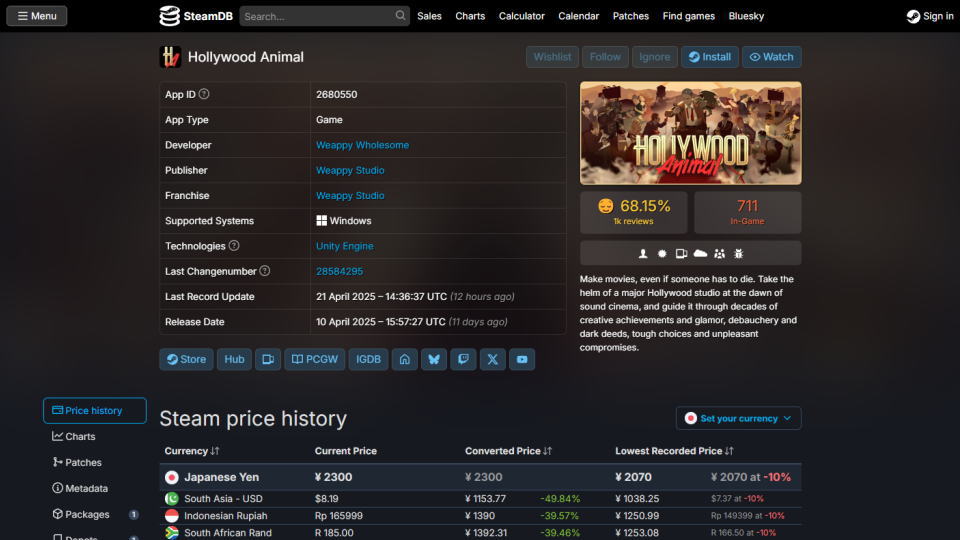Click the Watch eye button
The height and width of the screenshot is (540, 960).
click(x=771, y=57)
